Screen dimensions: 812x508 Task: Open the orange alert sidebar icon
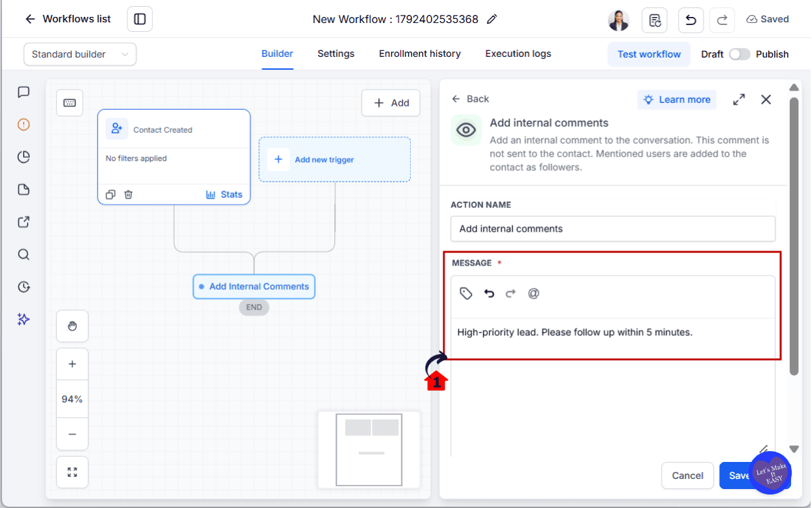(24, 125)
